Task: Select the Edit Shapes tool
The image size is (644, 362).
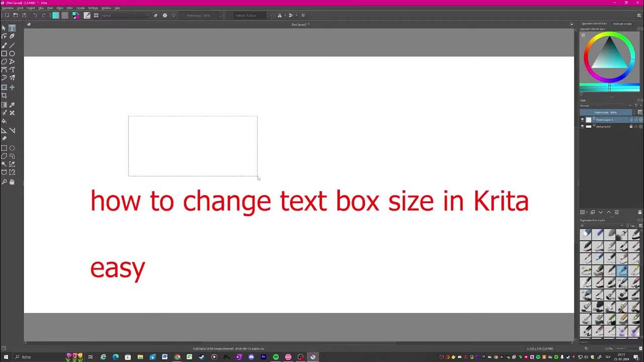Action: tap(4, 36)
